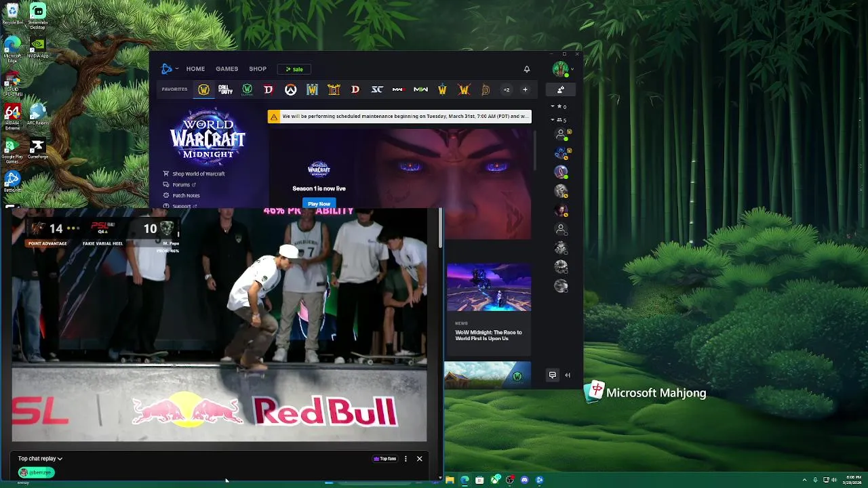Screen dimensions: 868x488
Task: Select Diablo II Resurrected icon
Action: click(x=334, y=89)
